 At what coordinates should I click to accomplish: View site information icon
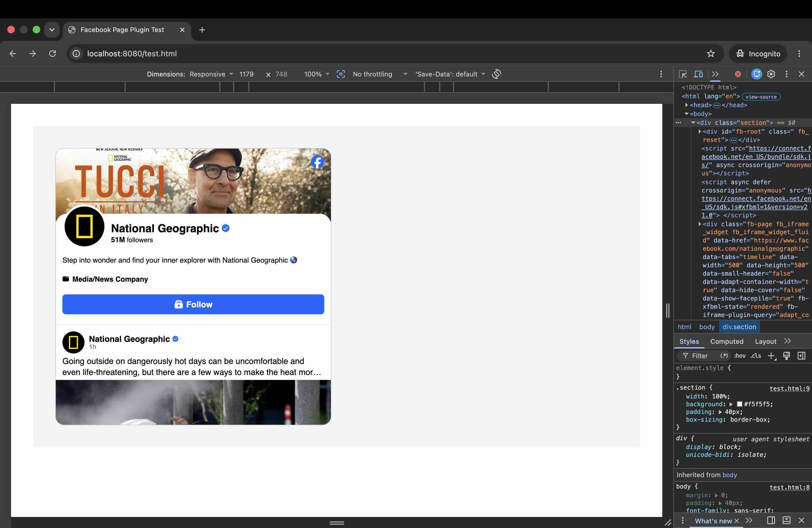(x=76, y=54)
